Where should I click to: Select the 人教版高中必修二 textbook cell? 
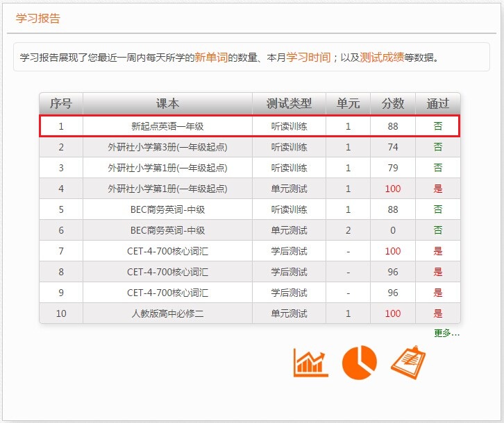pos(167,313)
